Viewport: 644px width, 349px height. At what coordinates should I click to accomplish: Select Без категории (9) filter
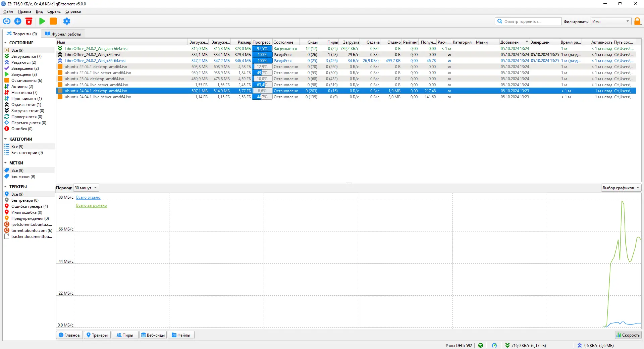[x=29, y=153]
